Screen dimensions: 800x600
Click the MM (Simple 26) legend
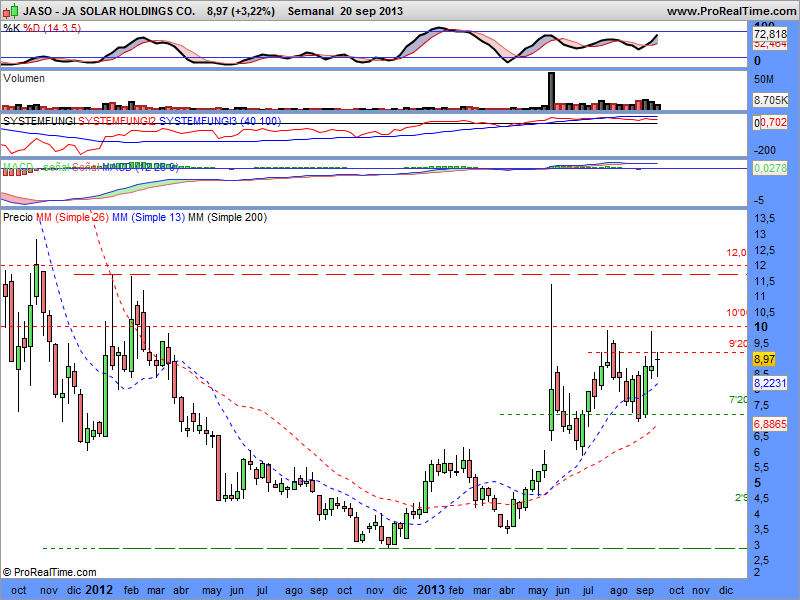click(x=72, y=217)
